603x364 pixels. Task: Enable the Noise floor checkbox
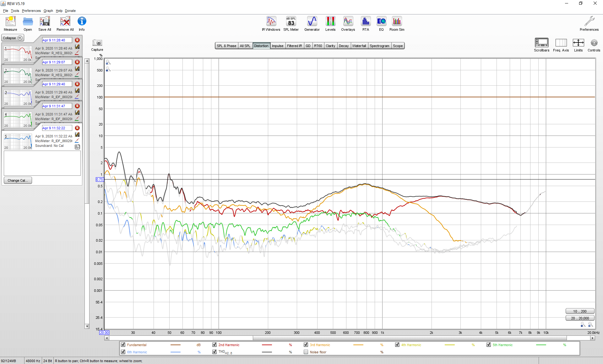[306, 352]
